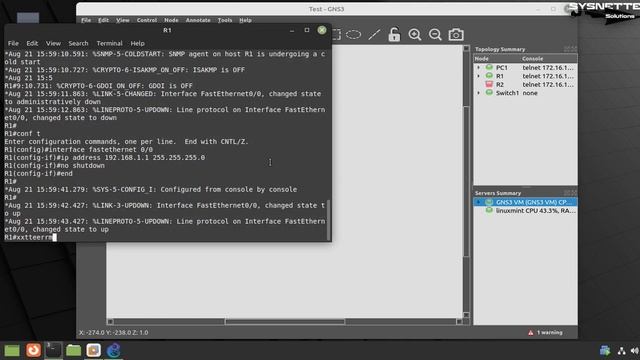The width and height of the screenshot is (640, 360).
Task: Click the camera screenshot icon
Action: pos(456,35)
